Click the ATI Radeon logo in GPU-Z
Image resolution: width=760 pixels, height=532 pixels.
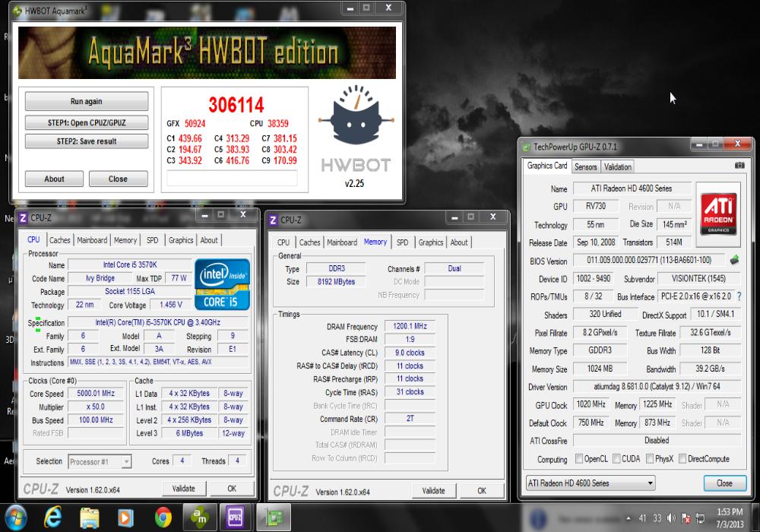[x=719, y=214]
